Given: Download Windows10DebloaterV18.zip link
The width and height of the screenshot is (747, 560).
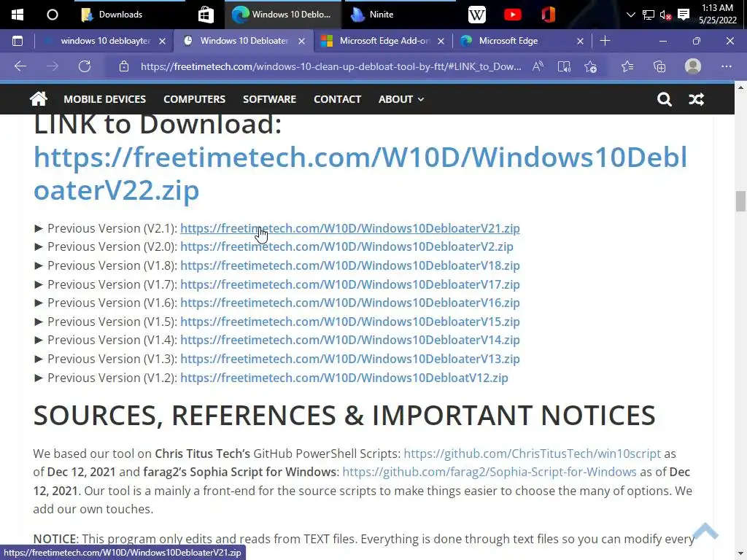Looking at the screenshot, I should click(x=349, y=265).
